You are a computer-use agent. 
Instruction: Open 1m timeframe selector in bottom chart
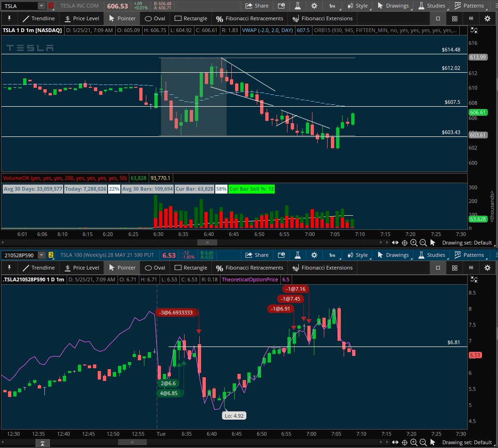tap(332, 255)
